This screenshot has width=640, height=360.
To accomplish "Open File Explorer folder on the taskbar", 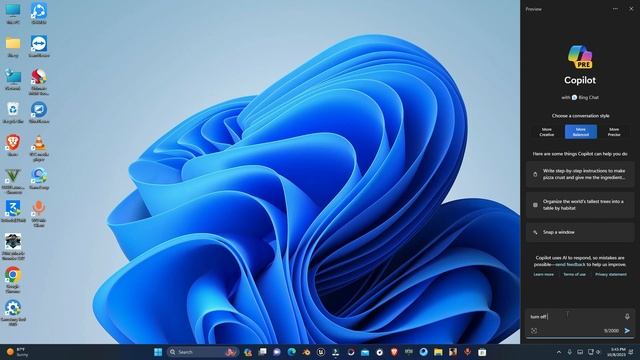I will tap(438, 352).
